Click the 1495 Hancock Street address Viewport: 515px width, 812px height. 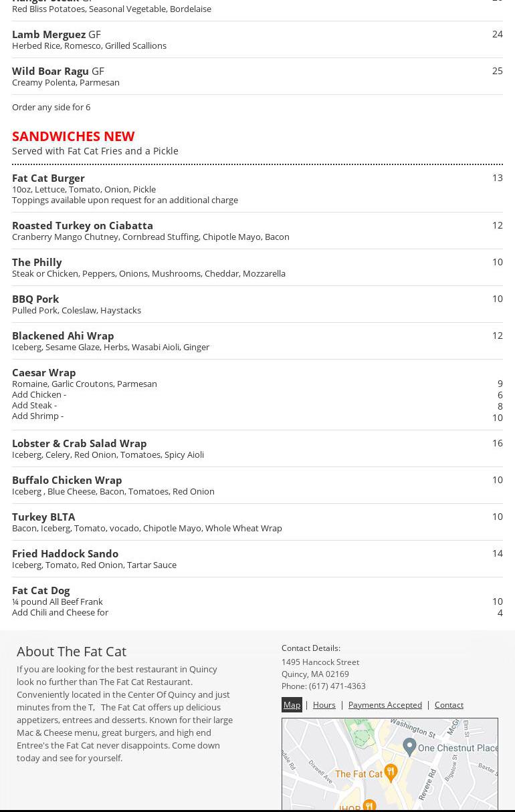coord(320,662)
